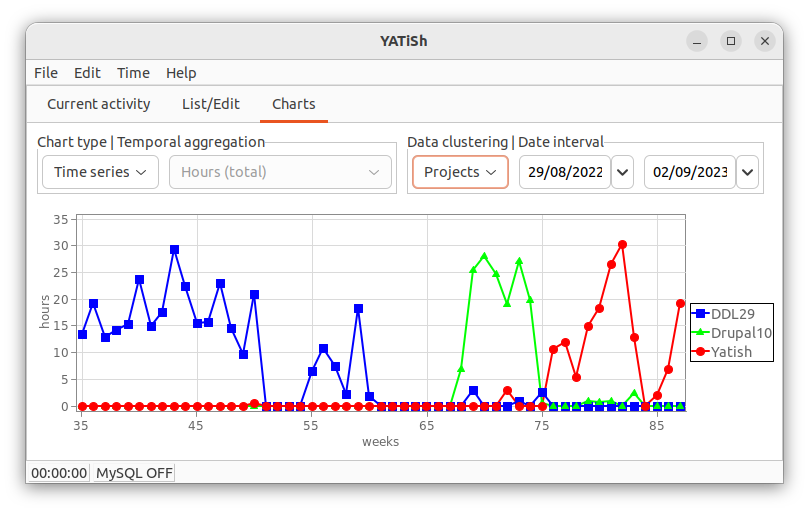809x512 pixels.
Task: Switch to the Current activity tab
Action: (99, 104)
